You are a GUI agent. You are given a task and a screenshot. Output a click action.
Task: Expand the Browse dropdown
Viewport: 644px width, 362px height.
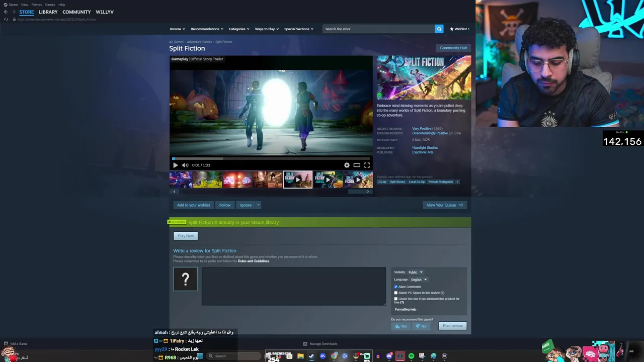(177, 29)
